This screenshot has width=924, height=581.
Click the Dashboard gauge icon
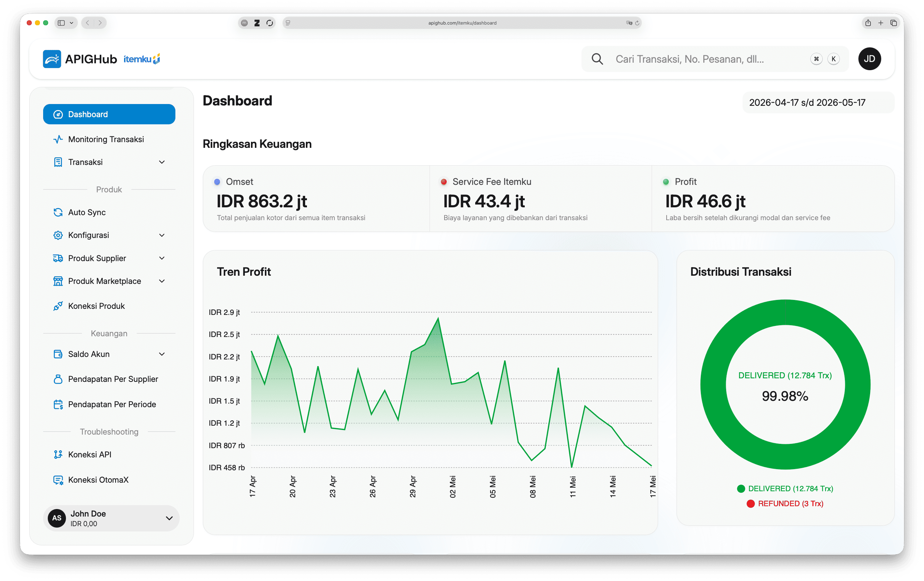coord(58,114)
